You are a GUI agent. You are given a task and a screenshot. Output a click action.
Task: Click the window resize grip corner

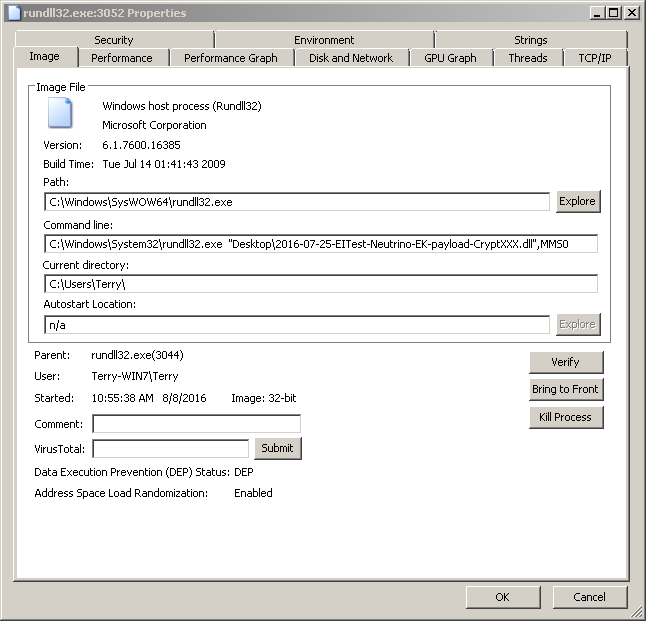pyautogui.click(x=639, y=614)
